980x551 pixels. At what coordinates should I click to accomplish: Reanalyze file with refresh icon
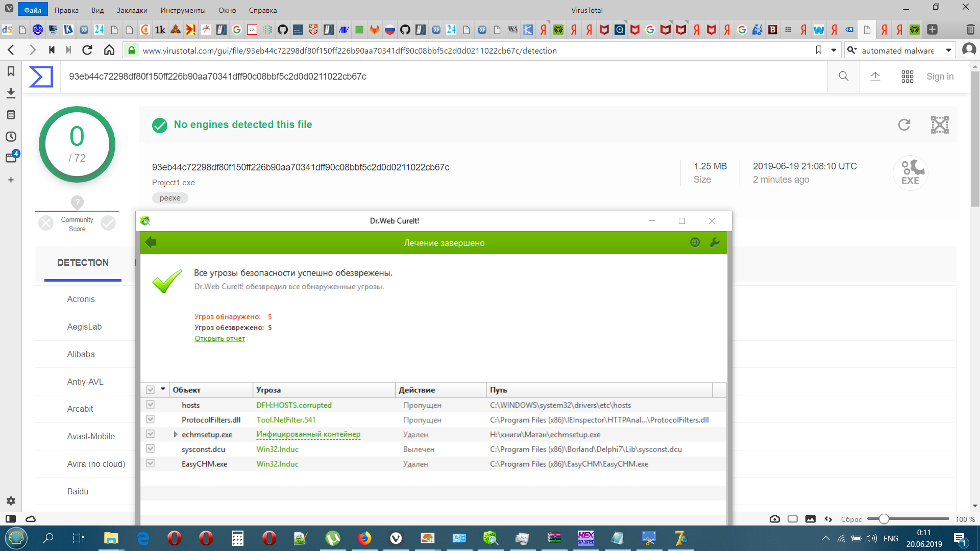click(904, 124)
